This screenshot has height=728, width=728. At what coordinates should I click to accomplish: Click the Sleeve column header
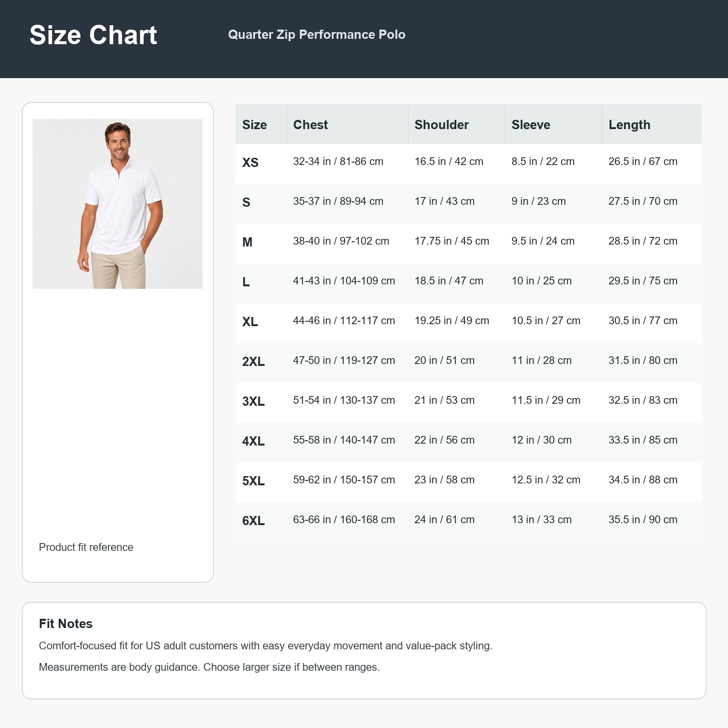pyautogui.click(x=531, y=125)
